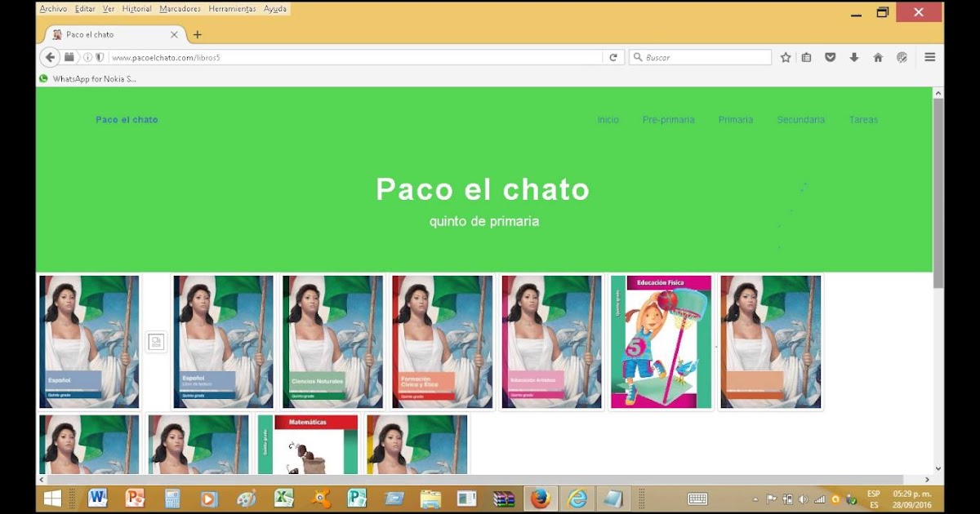Viewport: 980px width, 514px height.
Task: Open the Firefox hamburger menu
Action: tap(929, 57)
